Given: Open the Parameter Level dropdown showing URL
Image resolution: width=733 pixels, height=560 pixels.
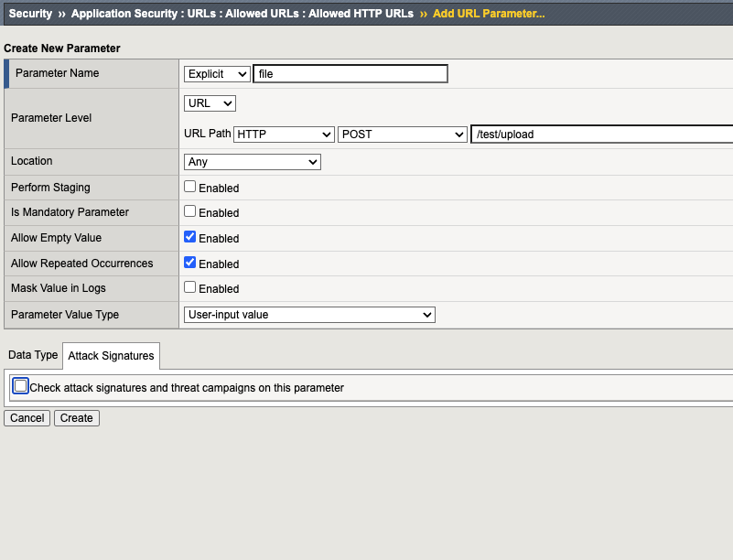Looking at the screenshot, I should [209, 103].
